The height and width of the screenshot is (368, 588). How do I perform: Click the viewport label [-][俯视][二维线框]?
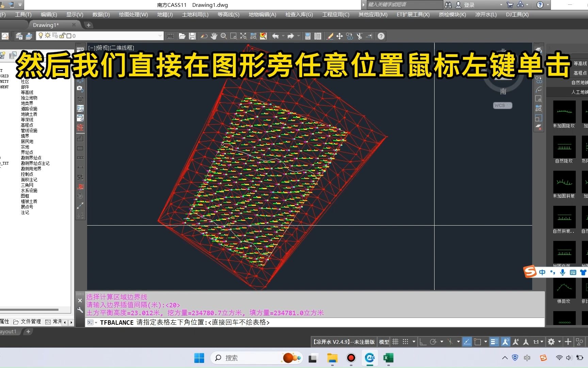[x=111, y=48]
